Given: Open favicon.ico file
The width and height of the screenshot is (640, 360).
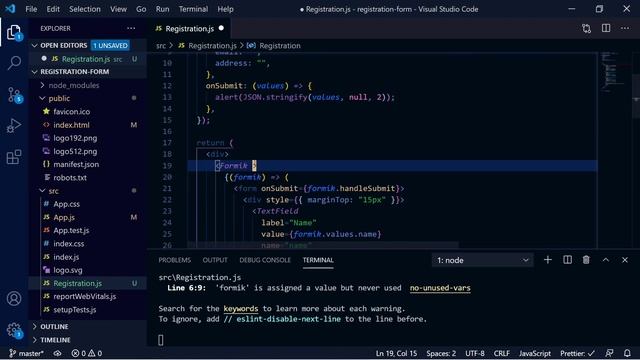Looking at the screenshot, I should 71,111.
